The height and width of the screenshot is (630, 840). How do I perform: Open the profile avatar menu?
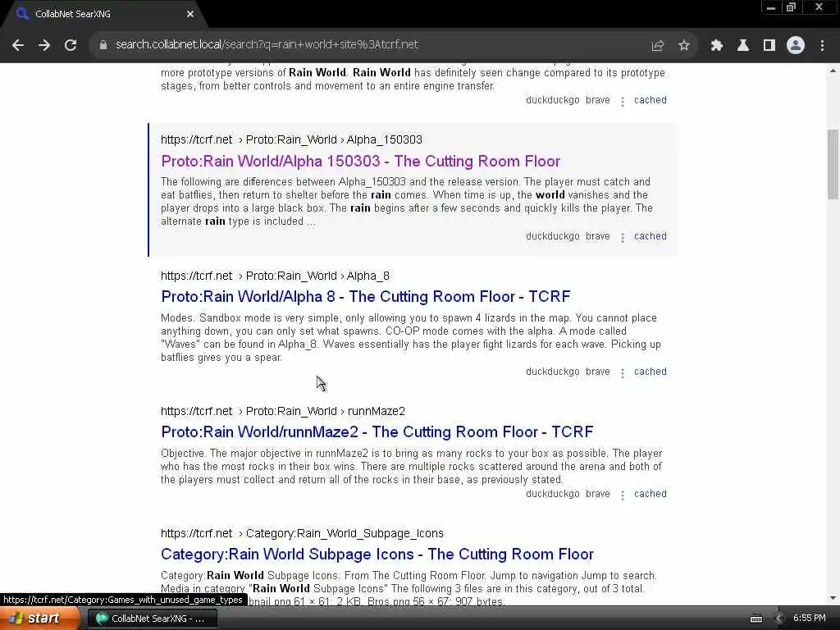click(796, 46)
